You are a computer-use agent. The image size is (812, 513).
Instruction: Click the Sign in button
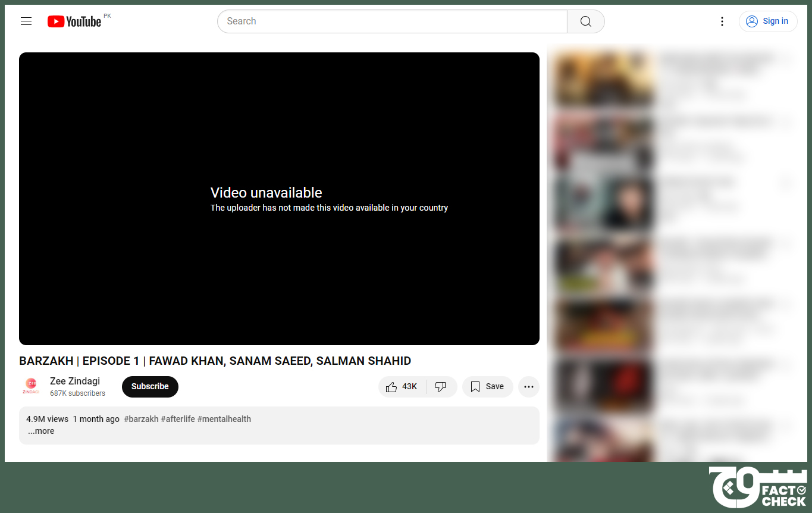768,21
